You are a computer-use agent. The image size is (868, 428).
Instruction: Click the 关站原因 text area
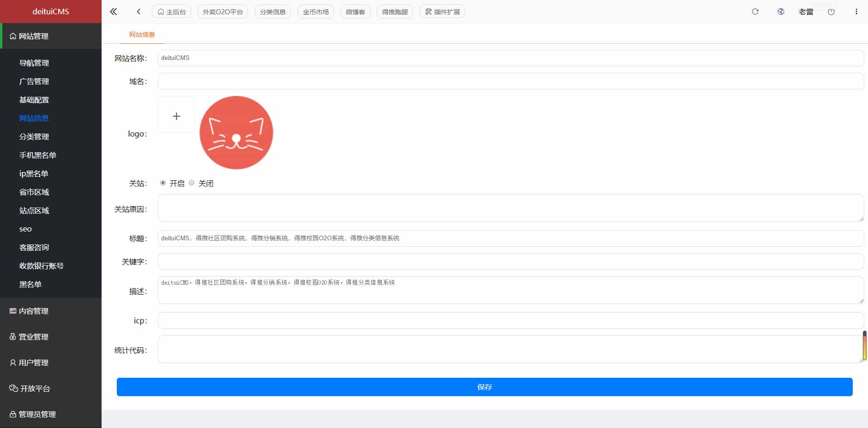tap(511, 208)
